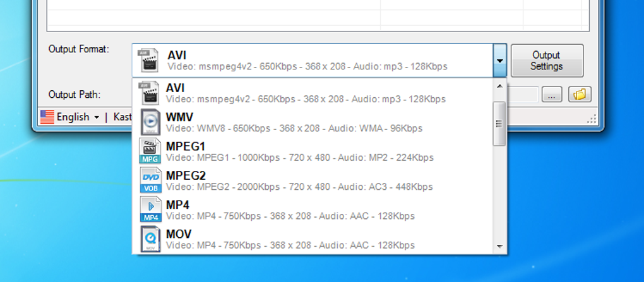The image size is (644, 282).
Task: Expand the Output Format dropdown arrow
Action: click(499, 61)
